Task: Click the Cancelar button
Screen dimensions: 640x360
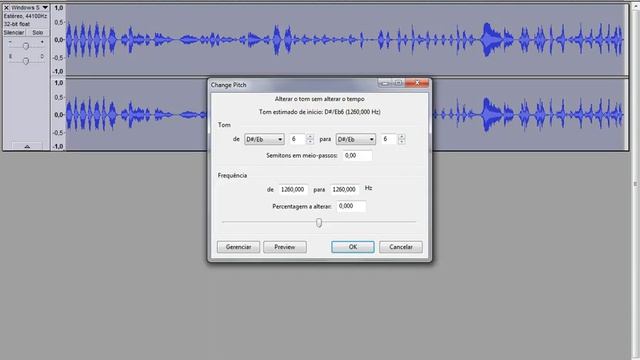Action: [x=401, y=247]
